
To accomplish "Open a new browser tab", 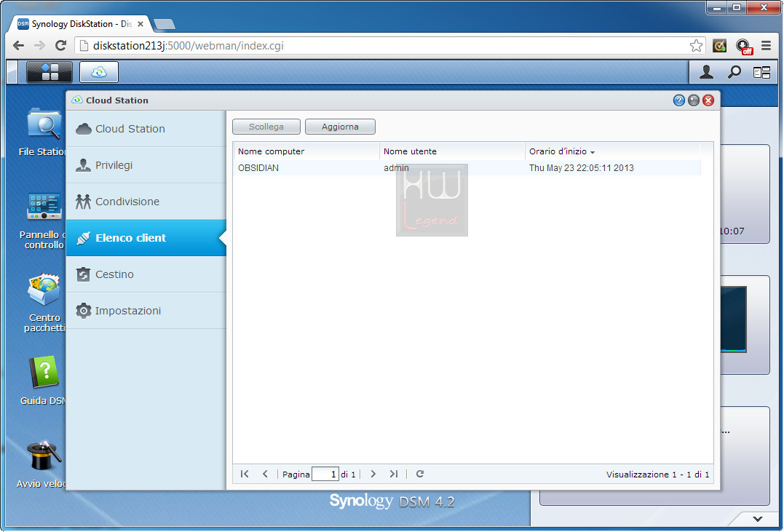I will coord(164,24).
